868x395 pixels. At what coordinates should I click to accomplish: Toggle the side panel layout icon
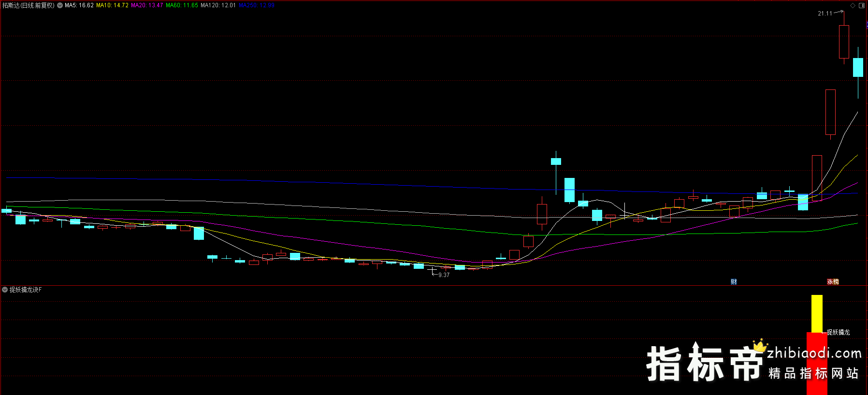[x=862, y=5]
